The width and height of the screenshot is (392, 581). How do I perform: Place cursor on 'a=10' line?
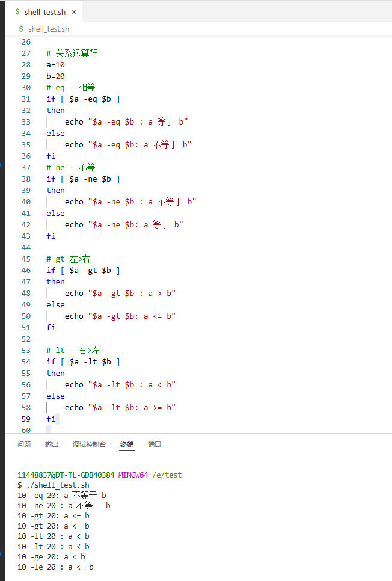click(55, 65)
